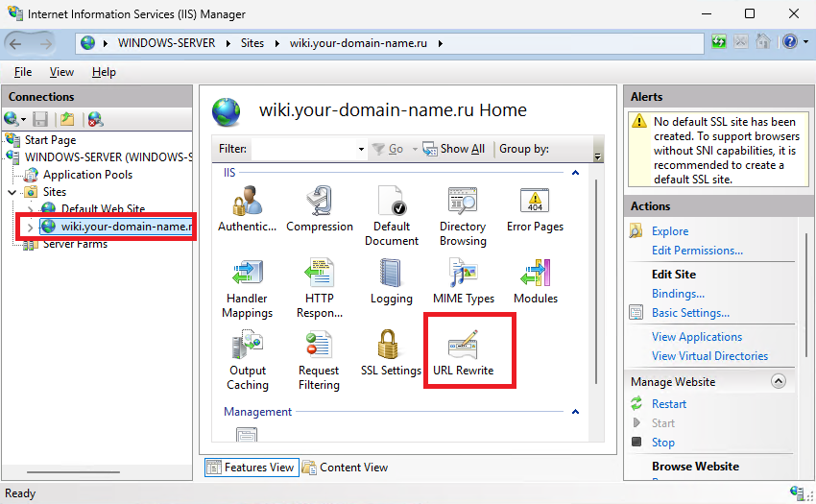
Task: Open the Compression feature
Action: click(320, 208)
